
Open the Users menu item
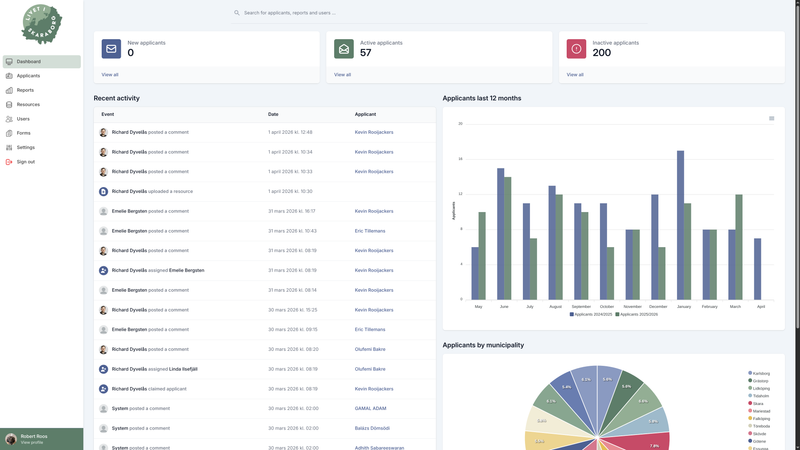point(23,119)
